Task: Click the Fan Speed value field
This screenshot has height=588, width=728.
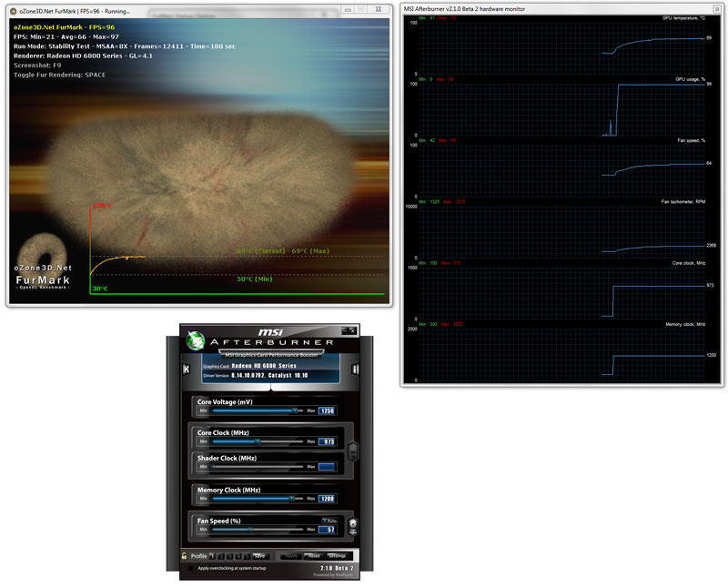Action: 327,529
